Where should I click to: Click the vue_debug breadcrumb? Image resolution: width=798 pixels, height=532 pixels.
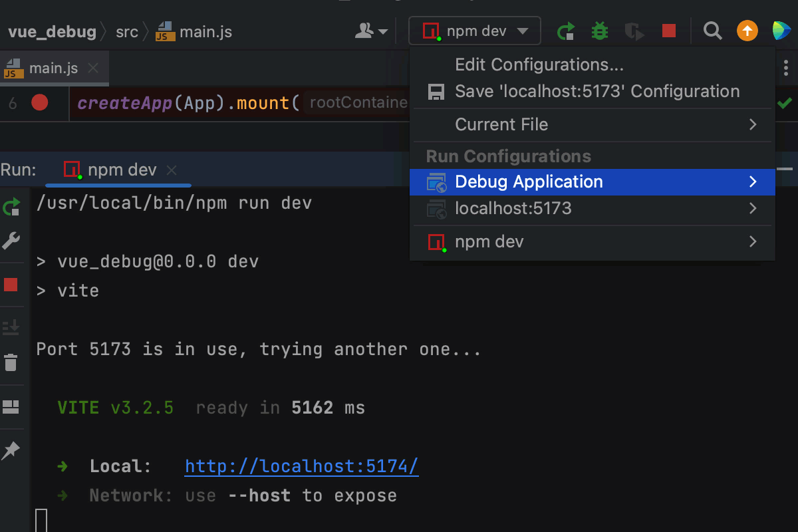[x=52, y=32]
